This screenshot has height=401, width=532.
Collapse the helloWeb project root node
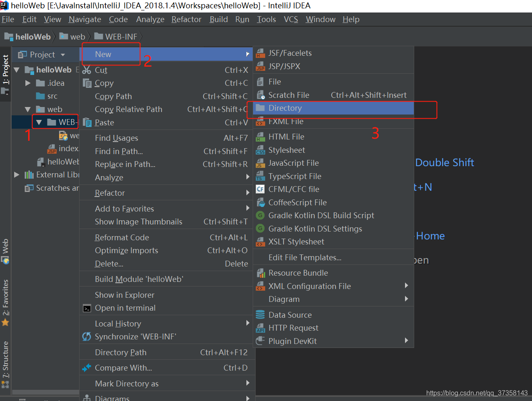(x=17, y=70)
